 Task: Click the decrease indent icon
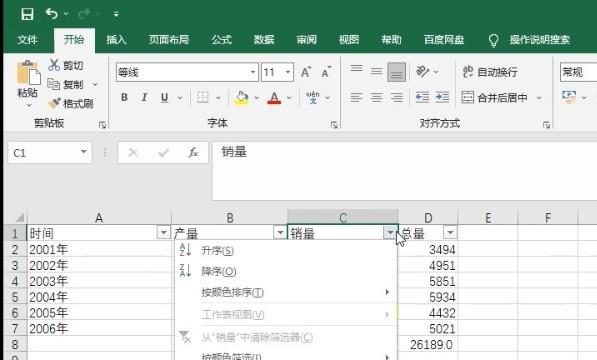click(x=423, y=97)
